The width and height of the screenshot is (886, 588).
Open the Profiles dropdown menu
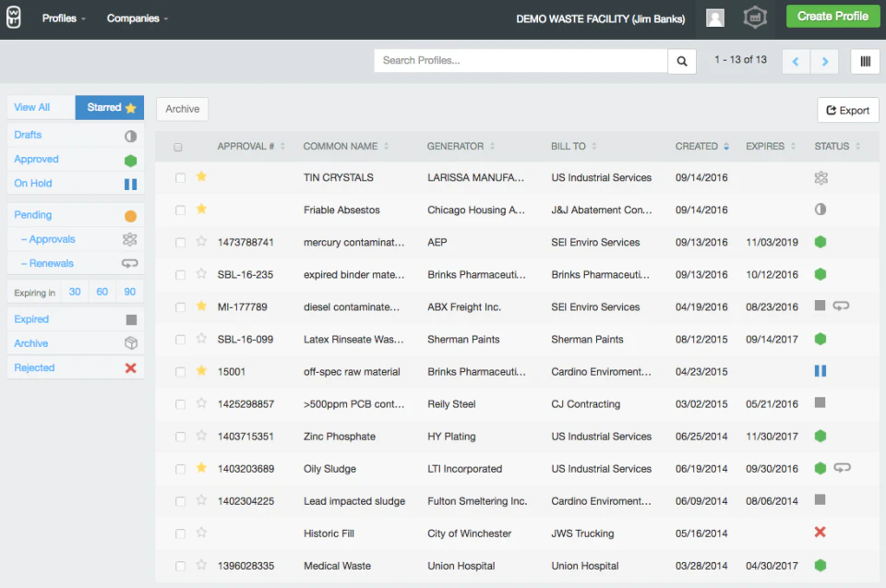[63, 18]
